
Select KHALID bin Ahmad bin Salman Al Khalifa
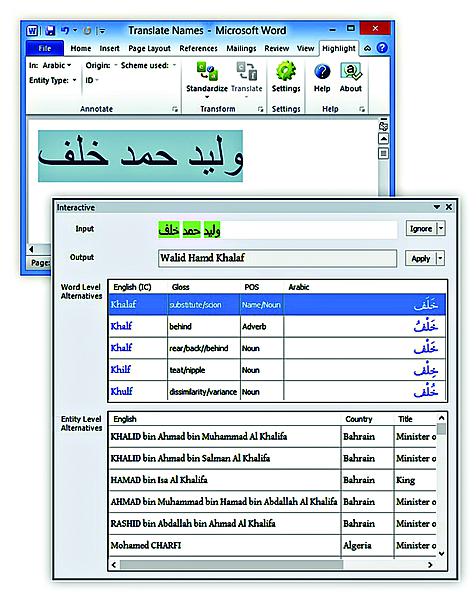pyautogui.click(x=272, y=458)
